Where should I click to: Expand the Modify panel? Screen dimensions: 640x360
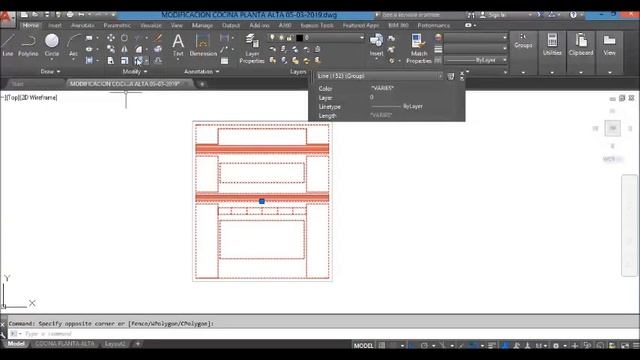coord(135,71)
